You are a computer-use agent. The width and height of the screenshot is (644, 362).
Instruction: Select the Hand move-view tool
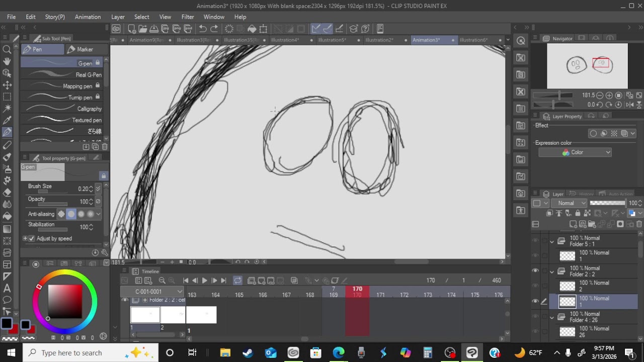tap(7, 61)
